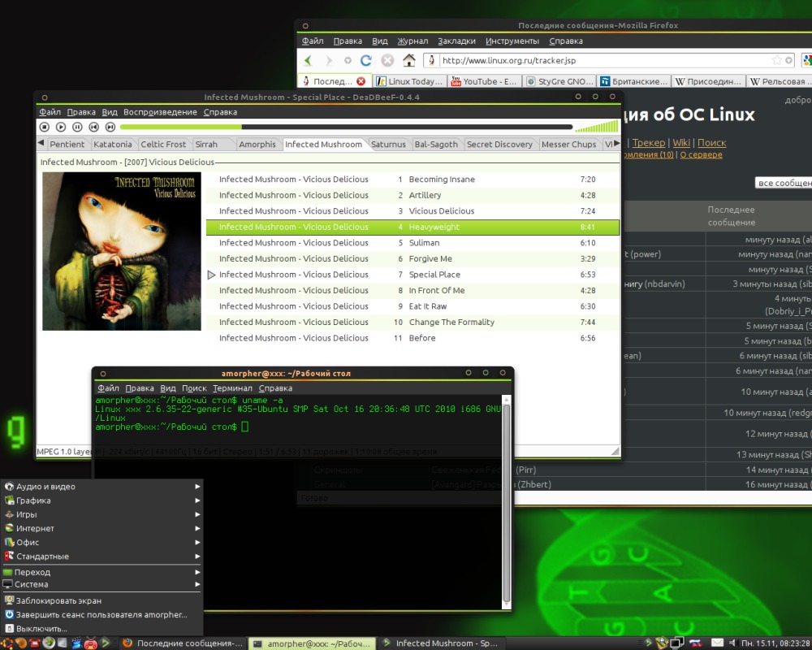Open 'Терминал' menu in terminal window
The width and height of the screenshot is (812, 650).
[232, 388]
